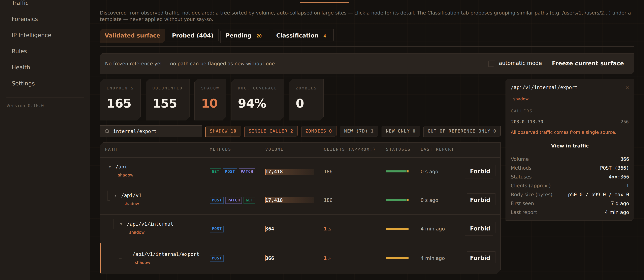Open Forensics in the sidebar
This screenshot has width=644, height=280.
pyautogui.click(x=25, y=19)
